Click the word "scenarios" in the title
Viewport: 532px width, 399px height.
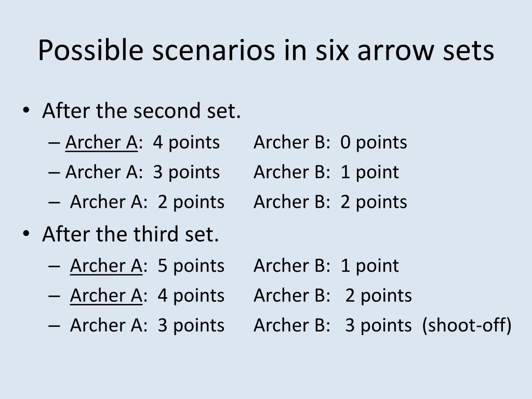pyautogui.click(x=214, y=51)
